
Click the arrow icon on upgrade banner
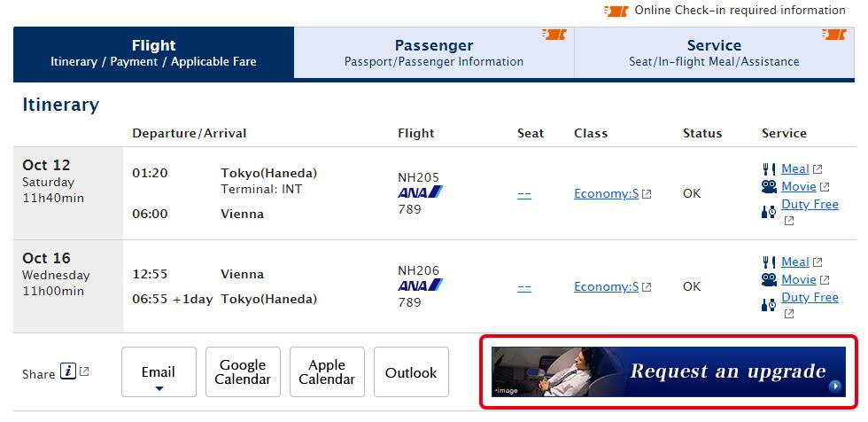tap(834, 387)
